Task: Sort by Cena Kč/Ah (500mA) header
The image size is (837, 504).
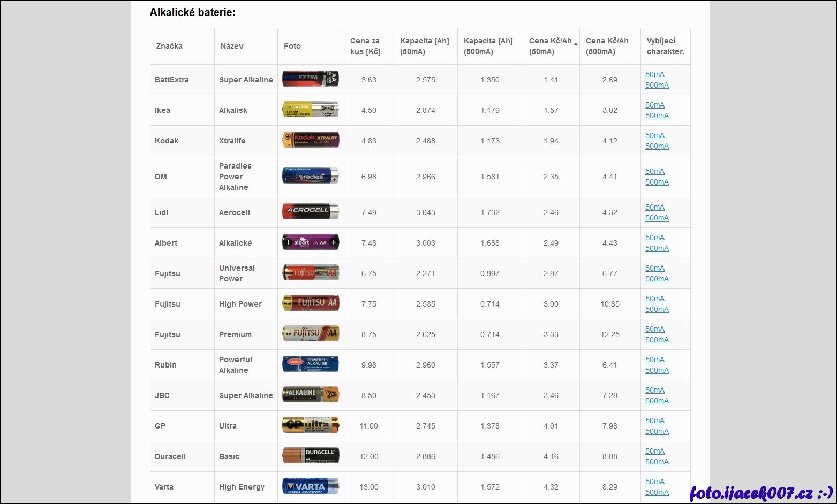Action: tap(607, 46)
